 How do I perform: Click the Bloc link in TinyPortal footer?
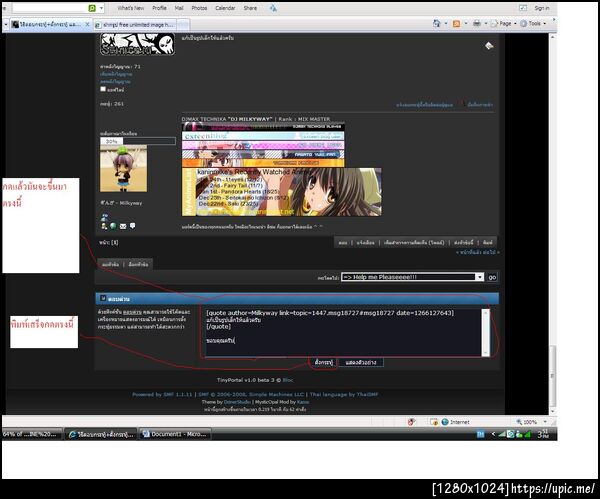tap(287, 380)
